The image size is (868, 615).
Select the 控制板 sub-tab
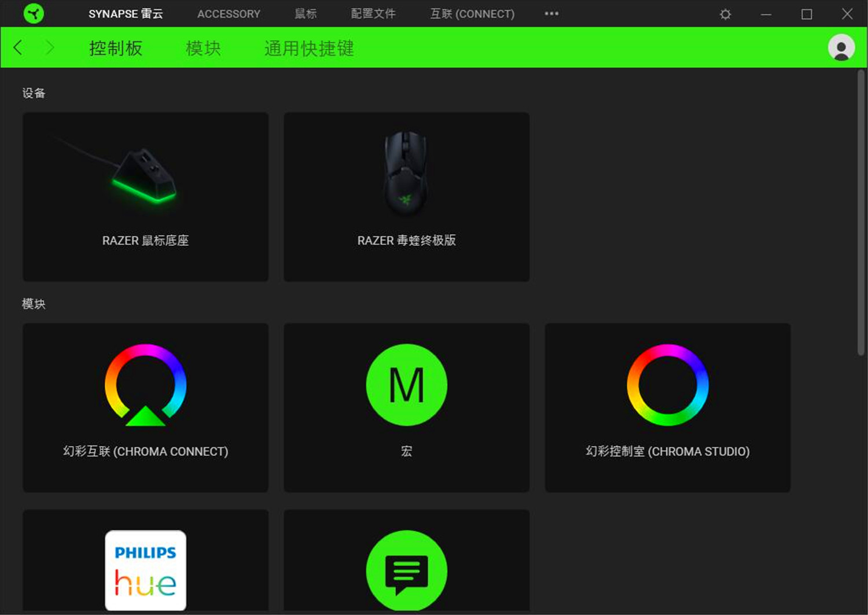point(116,48)
